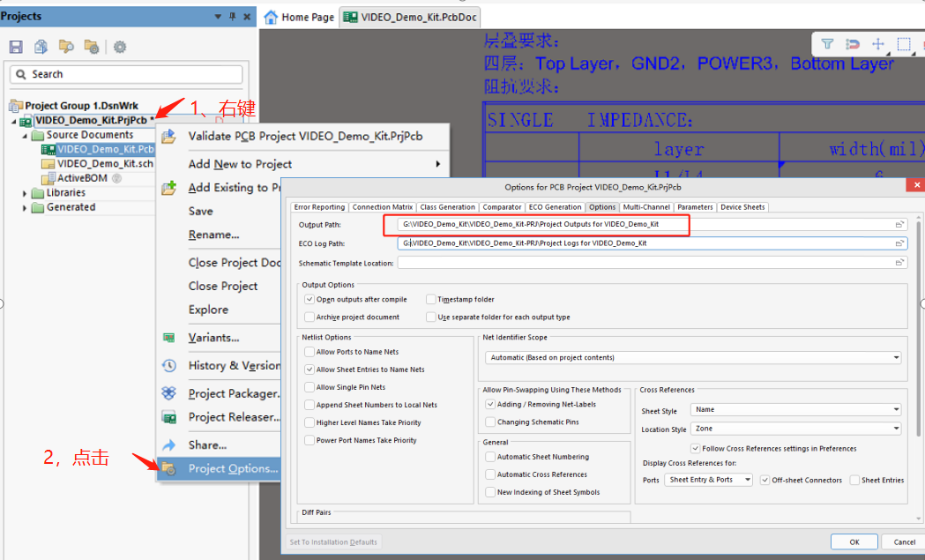The width and height of the screenshot is (925, 560).
Task: Expand the Libraries folder in project tree
Action: click(x=25, y=193)
